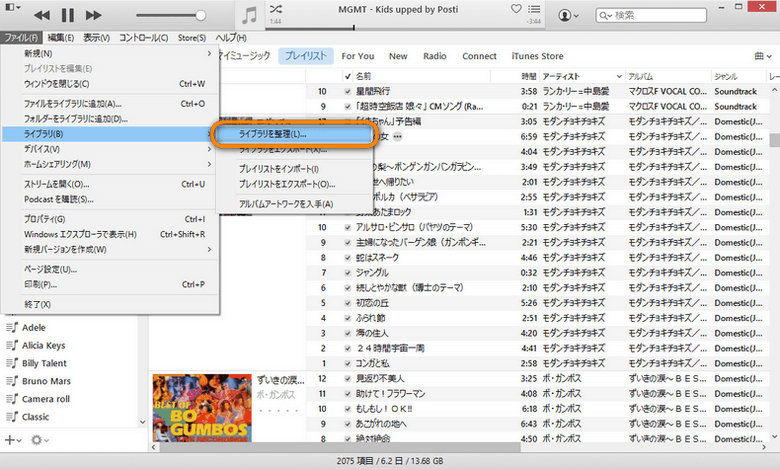Choose フォルダーをライブラリに追加(D)...
Image resolution: width=780 pixels, height=469 pixels.
coord(110,119)
